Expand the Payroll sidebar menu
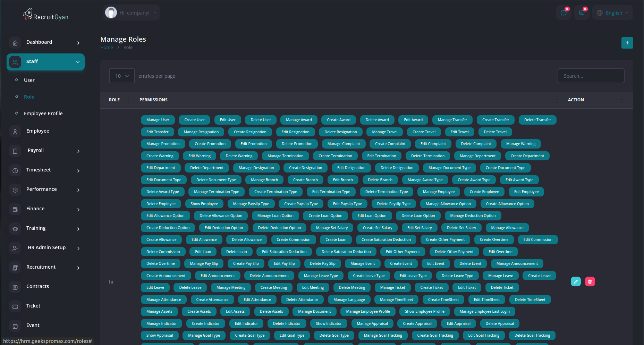 [x=45, y=151]
